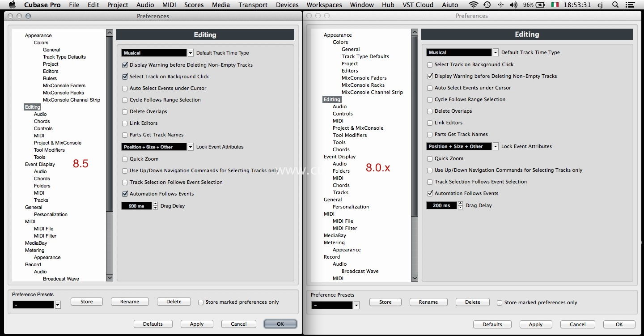This screenshot has height=336, width=644.
Task: Click Rename button in left Preferences window
Action: [x=130, y=302]
